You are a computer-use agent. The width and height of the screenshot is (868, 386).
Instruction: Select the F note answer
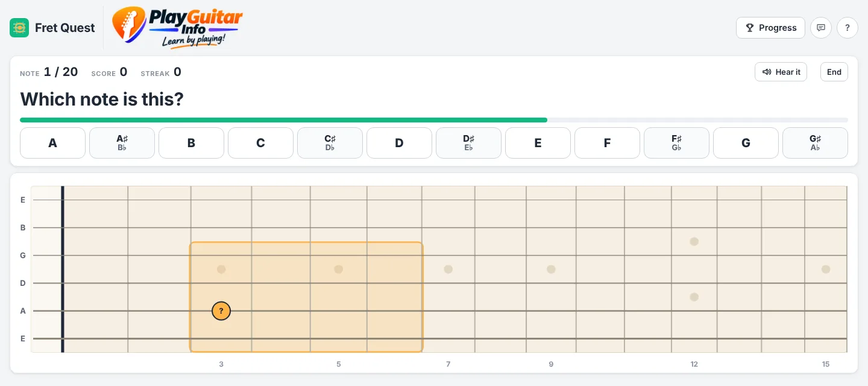608,143
